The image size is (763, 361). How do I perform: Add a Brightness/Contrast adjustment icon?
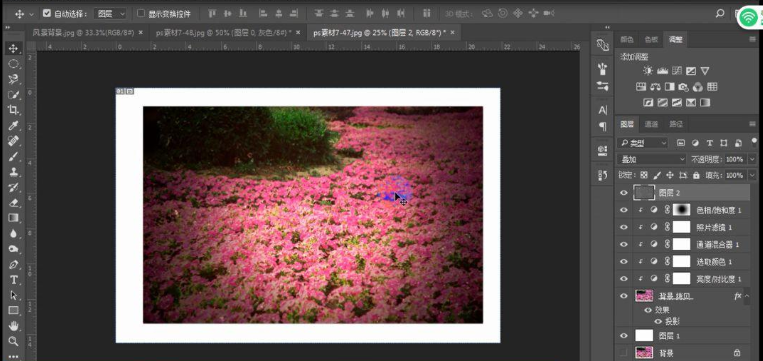click(648, 71)
